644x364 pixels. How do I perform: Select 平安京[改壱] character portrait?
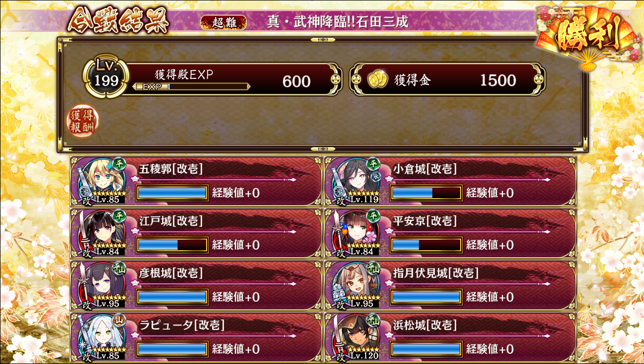(x=356, y=233)
